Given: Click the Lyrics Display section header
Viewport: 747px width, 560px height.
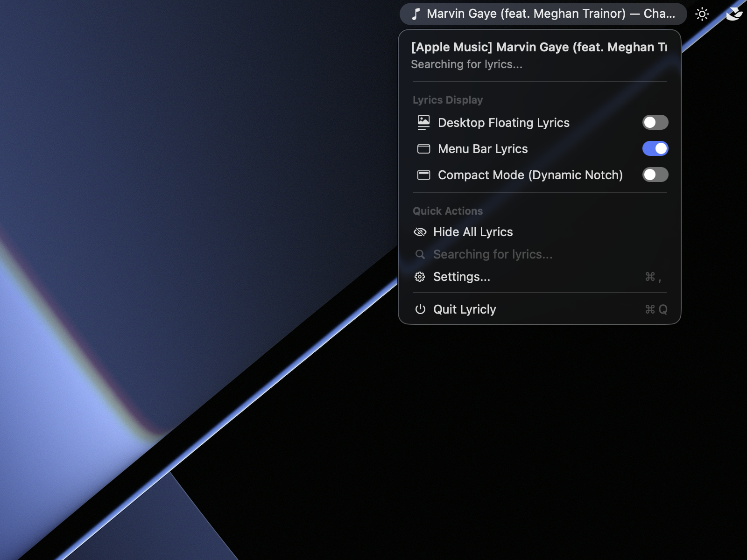Looking at the screenshot, I should click(x=448, y=100).
